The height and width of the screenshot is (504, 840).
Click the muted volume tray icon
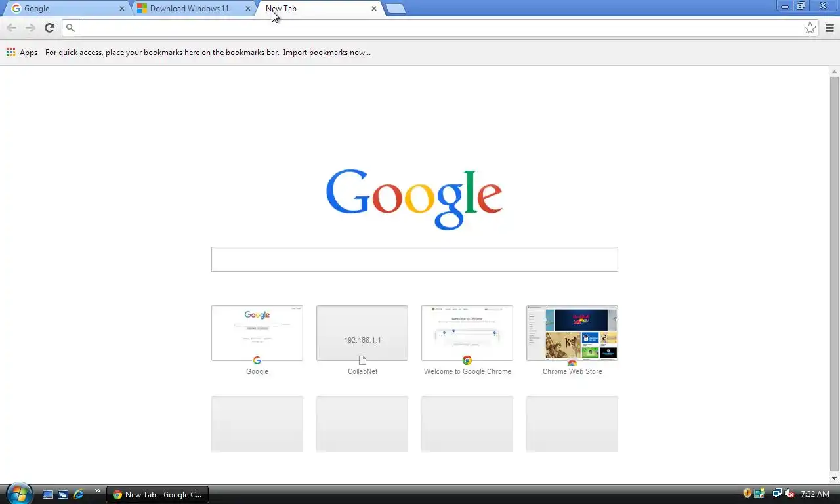tap(789, 493)
